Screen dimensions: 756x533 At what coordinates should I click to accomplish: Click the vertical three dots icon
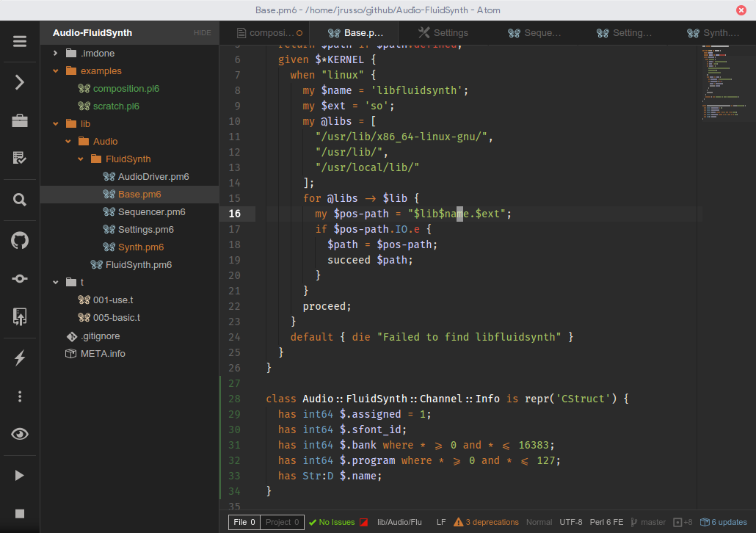point(20,396)
